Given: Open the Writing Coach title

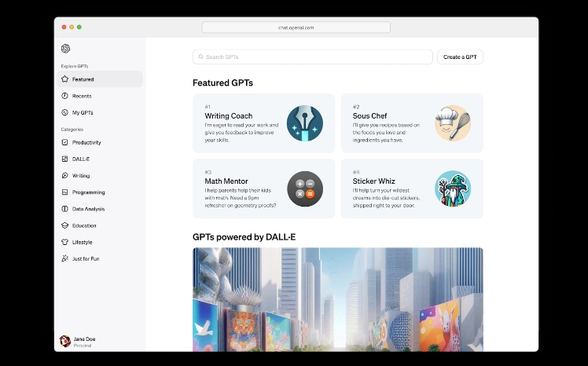Looking at the screenshot, I should point(229,115).
